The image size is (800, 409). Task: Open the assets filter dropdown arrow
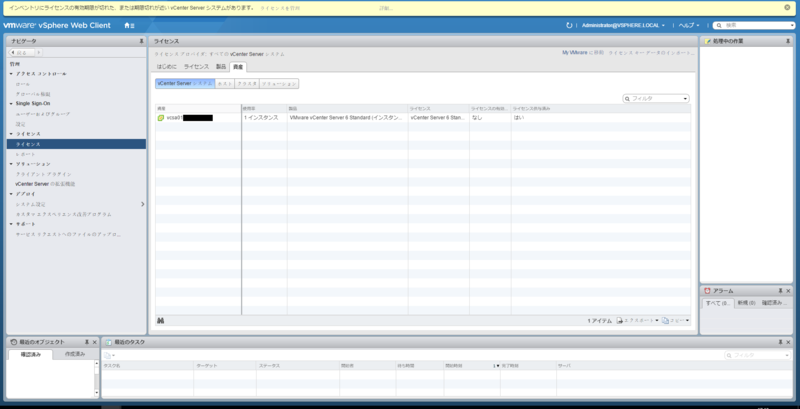pyautogui.click(x=685, y=98)
